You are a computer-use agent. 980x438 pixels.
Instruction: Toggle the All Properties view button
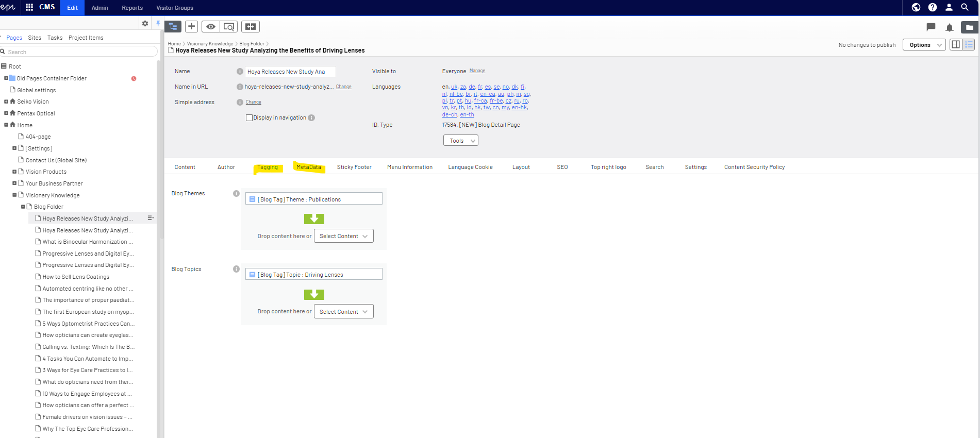coord(969,45)
